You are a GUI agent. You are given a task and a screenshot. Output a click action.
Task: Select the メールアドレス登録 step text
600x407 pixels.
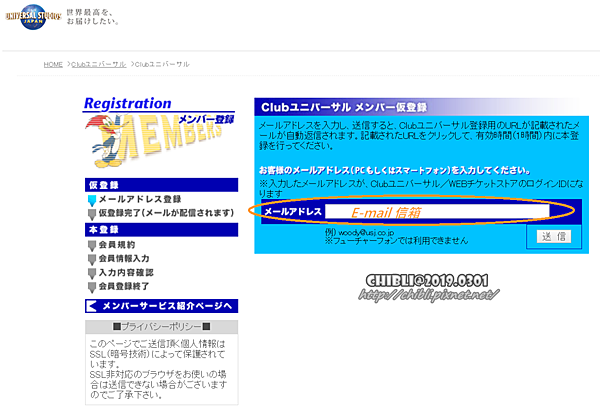point(140,199)
